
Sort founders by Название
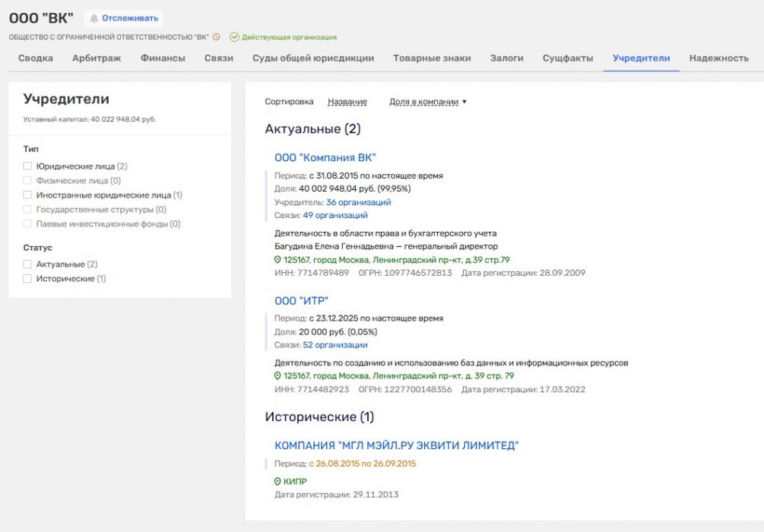click(347, 101)
